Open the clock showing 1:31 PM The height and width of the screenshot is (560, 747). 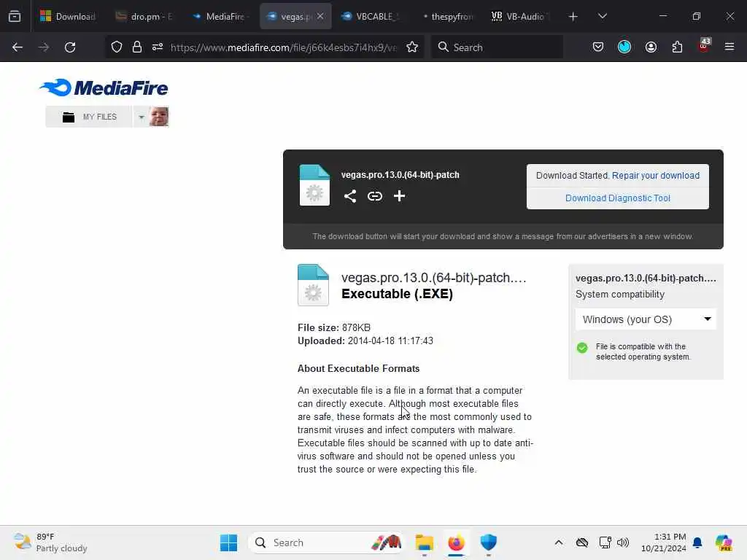[x=664, y=542]
